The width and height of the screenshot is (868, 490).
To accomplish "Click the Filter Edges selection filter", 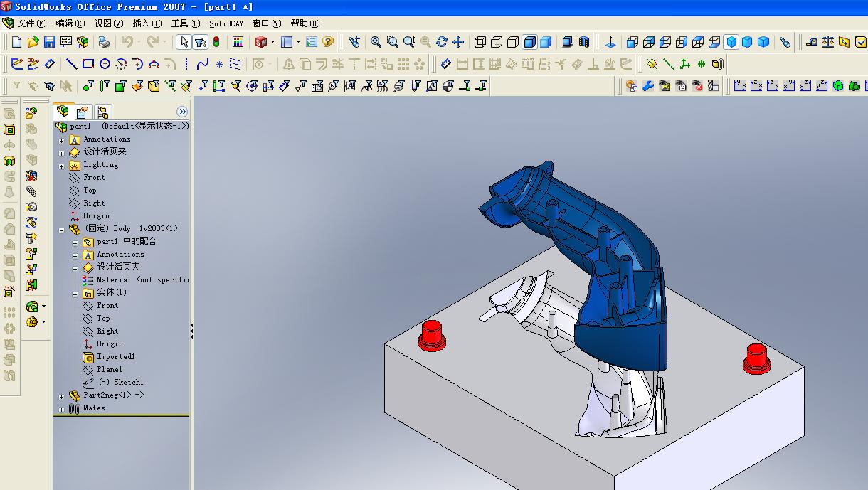I will [x=105, y=86].
